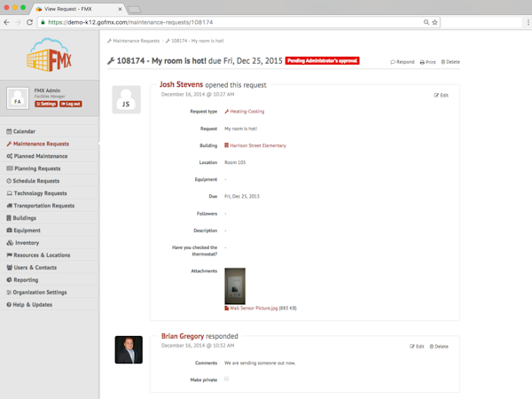Click the comment 'We are sending someone out now.'
The width and height of the screenshot is (532, 399).
tap(260, 363)
